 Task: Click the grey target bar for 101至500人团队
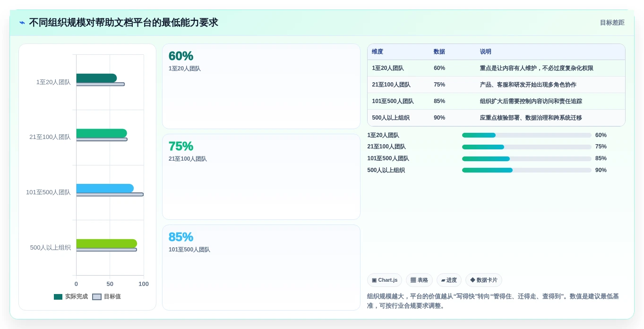110,194
